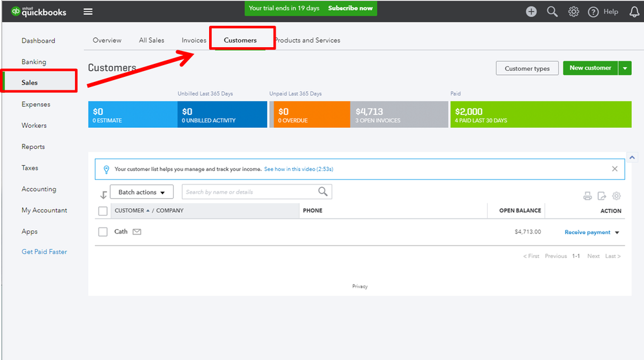Open My Accountant in sidebar
Screen dimensions: 644x360
pos(45,210)
